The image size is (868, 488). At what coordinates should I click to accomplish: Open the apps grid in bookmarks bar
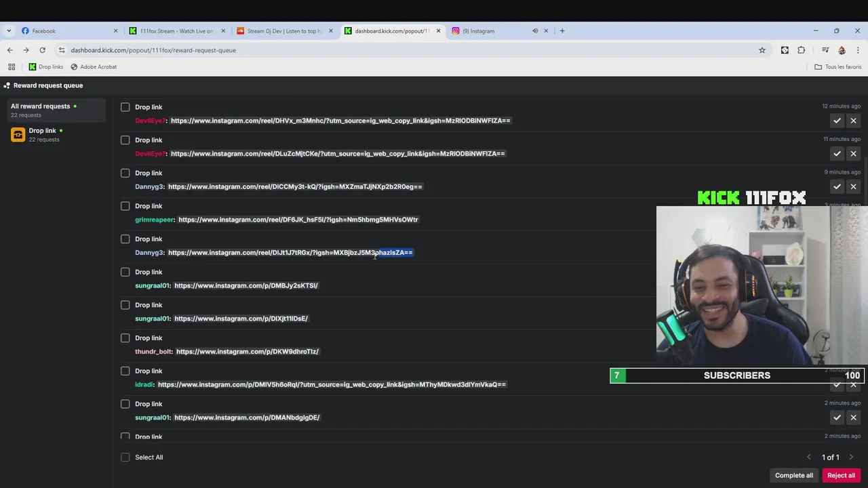(12, 67)
